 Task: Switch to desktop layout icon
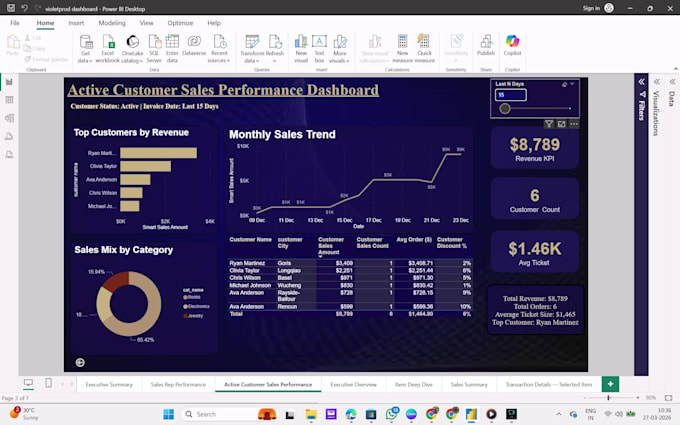pyautogui.click(x=28, y=382)
